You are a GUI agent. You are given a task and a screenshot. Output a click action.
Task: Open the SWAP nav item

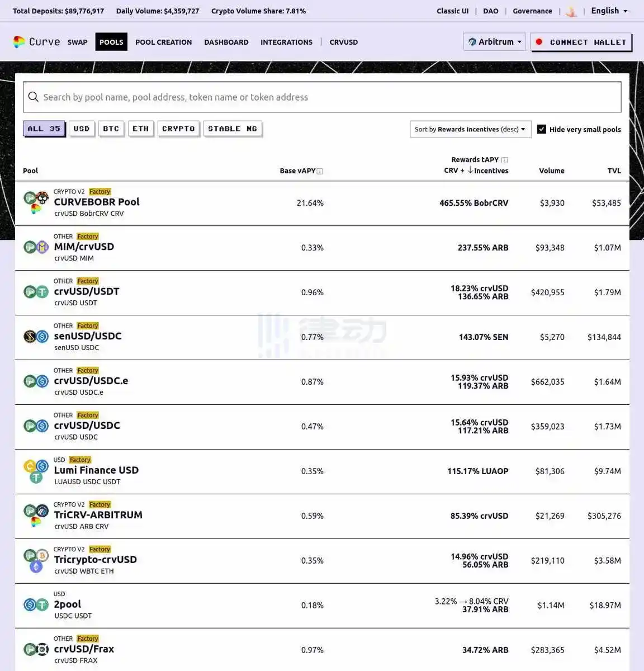[x=78, y=42]
